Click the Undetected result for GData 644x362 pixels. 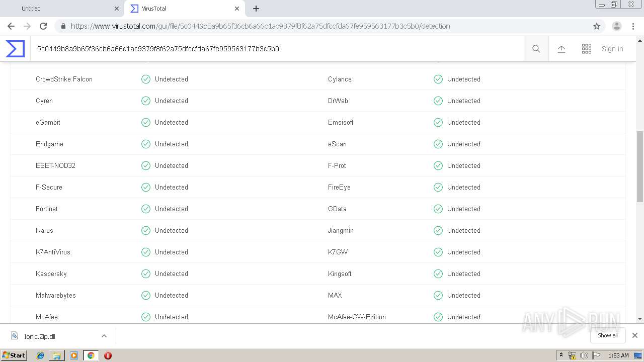[464, 209]
